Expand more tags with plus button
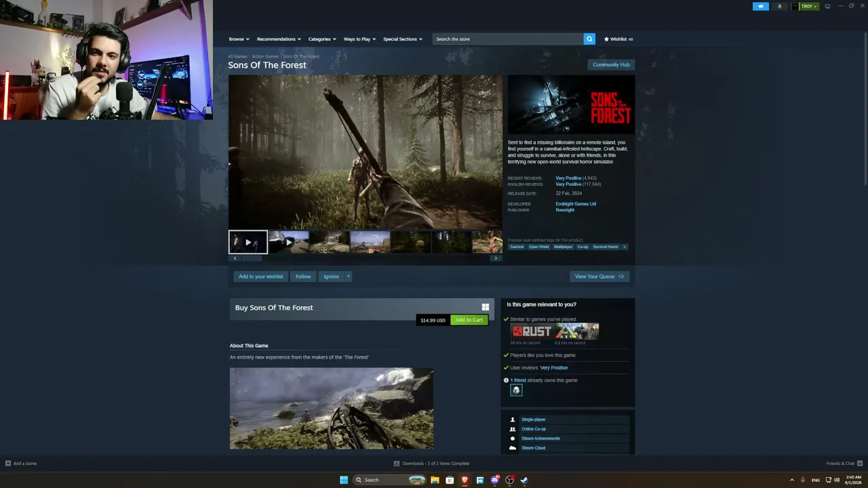 click(x=625, y=247)
